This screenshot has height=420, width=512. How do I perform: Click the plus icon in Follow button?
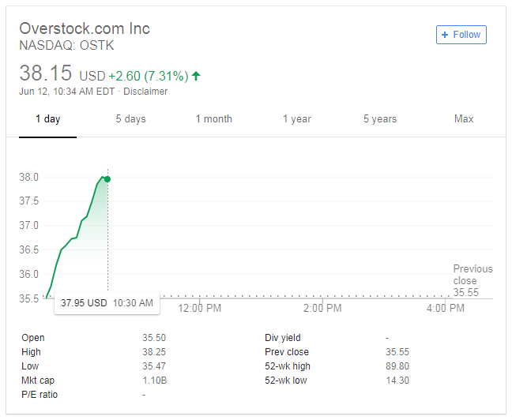click(x=444, y=35)
